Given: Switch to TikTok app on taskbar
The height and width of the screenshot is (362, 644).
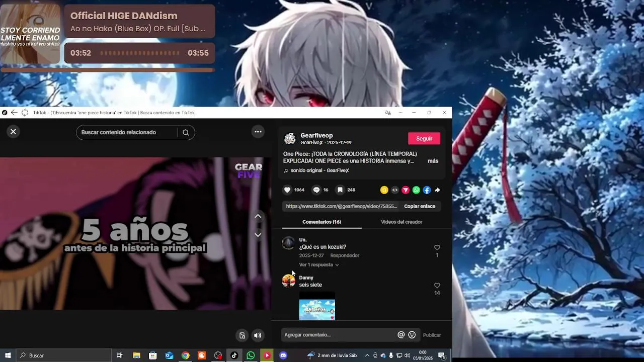Looking at the screenshot, I should tap(234, 355).
